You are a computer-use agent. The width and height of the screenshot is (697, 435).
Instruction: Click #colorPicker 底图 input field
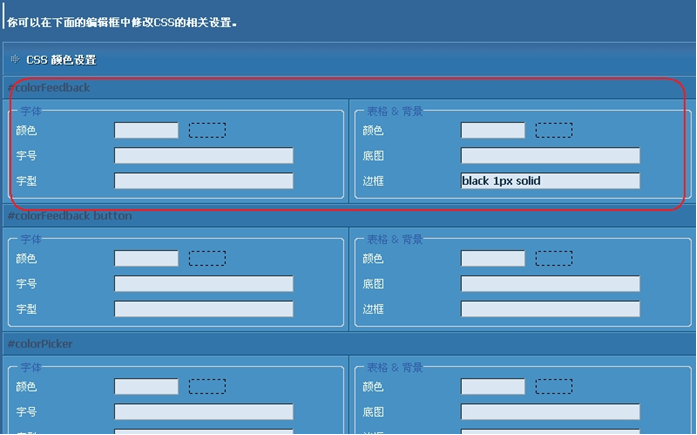pos(550,411)
